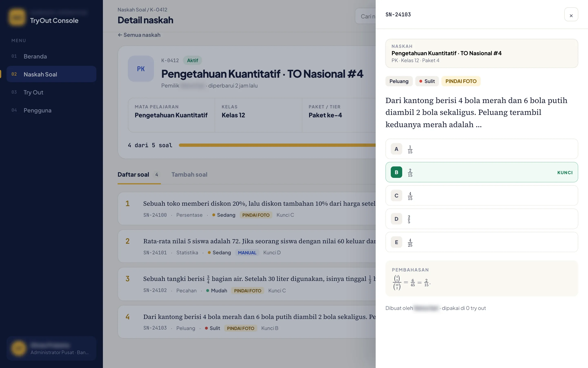Click the Pembahasan explanation box

[x=482, y=279]
